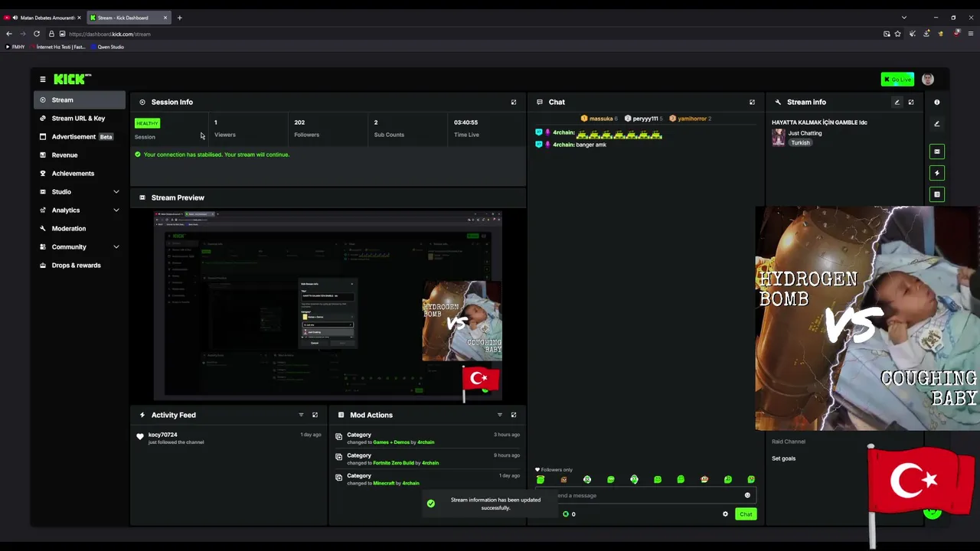This screenshot has height=551, width=980.
Task: Open the browser's three-dot menu
Action: coord(971,34)
